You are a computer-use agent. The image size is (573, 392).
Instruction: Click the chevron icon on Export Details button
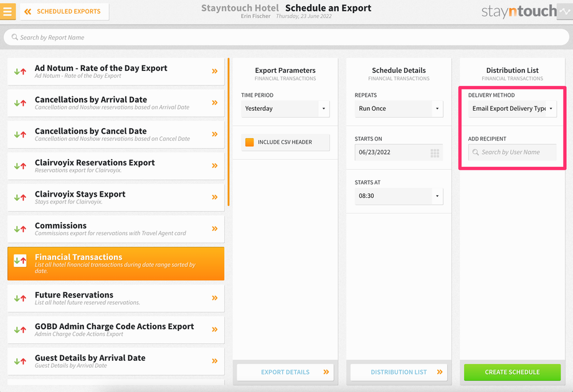pyautogui.click(x=326, y=372)
